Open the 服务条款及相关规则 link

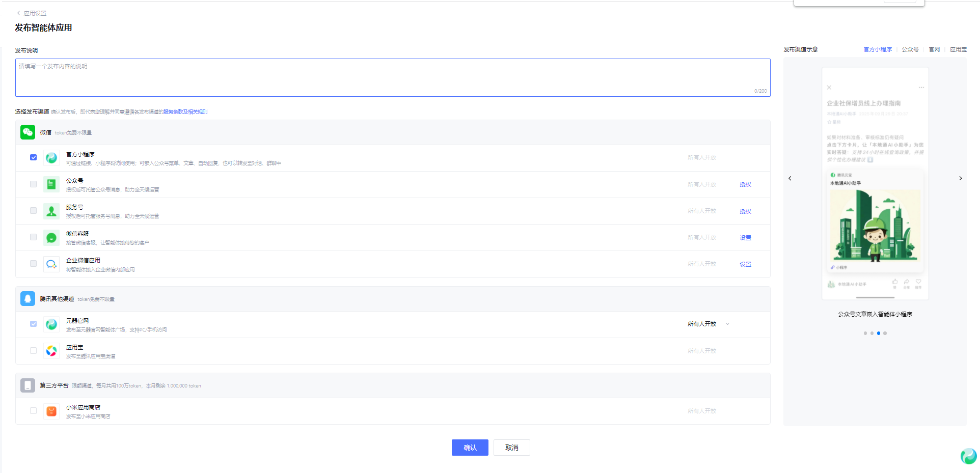185,112
